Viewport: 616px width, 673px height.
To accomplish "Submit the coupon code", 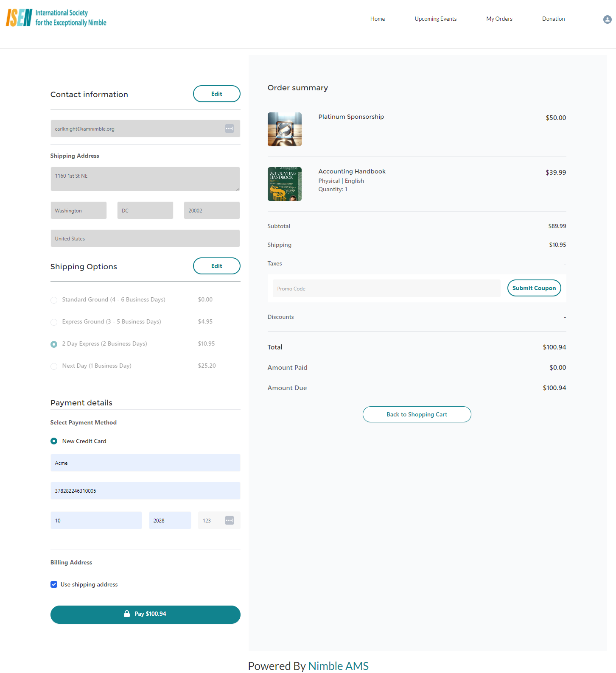I will [x=534, y=288].
